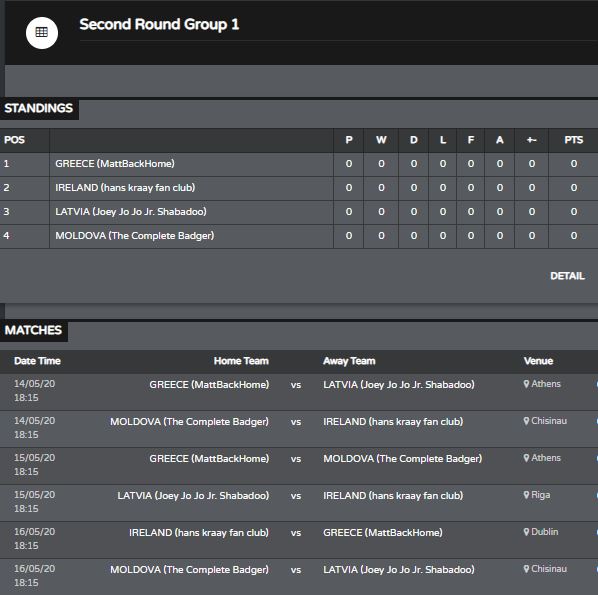Screen dimensions: 598x595
Task: Click the Riga venue name
Action: point(541,495)
